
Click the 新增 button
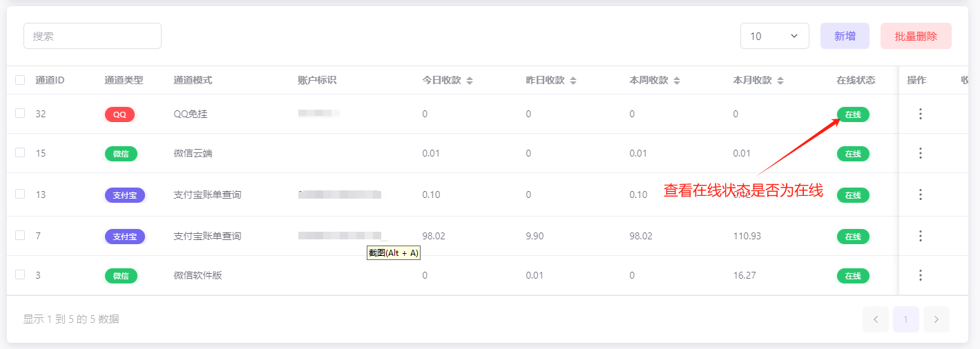845,36
